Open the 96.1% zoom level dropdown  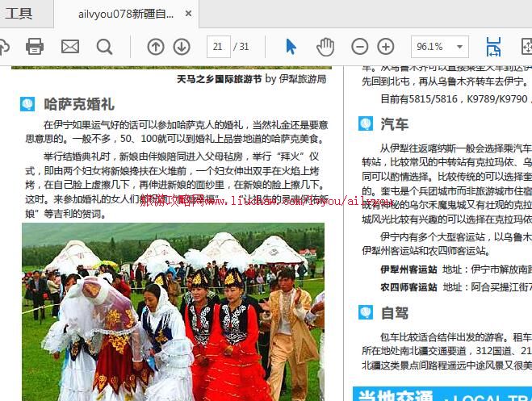pyautogui.click(x=438, y=47)
